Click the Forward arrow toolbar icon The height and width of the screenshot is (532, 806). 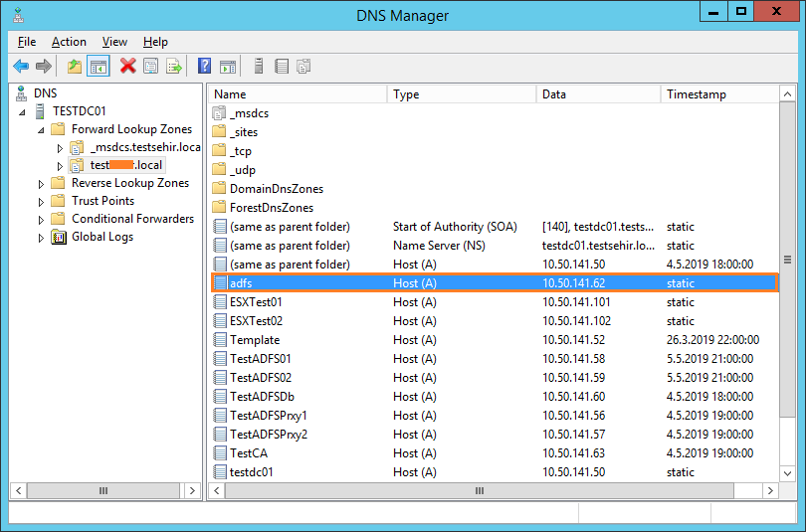[x=44, y=67]
